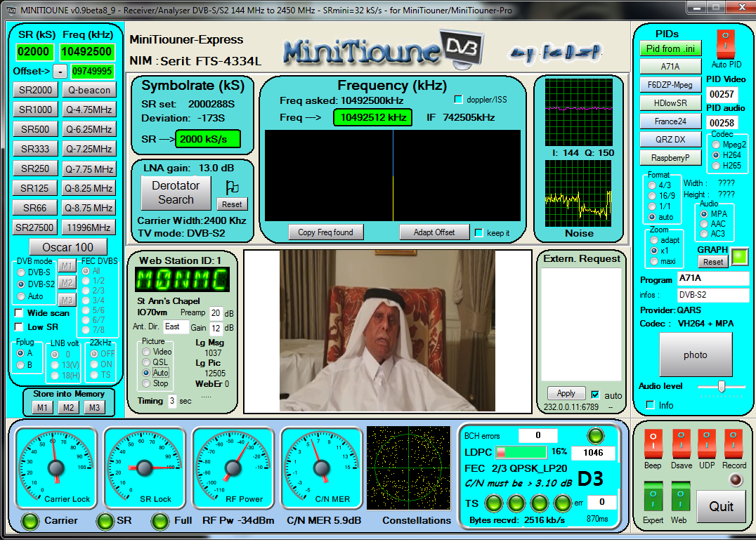Set Zoom to adapt

pyautogui.click(x=654, y=240)
